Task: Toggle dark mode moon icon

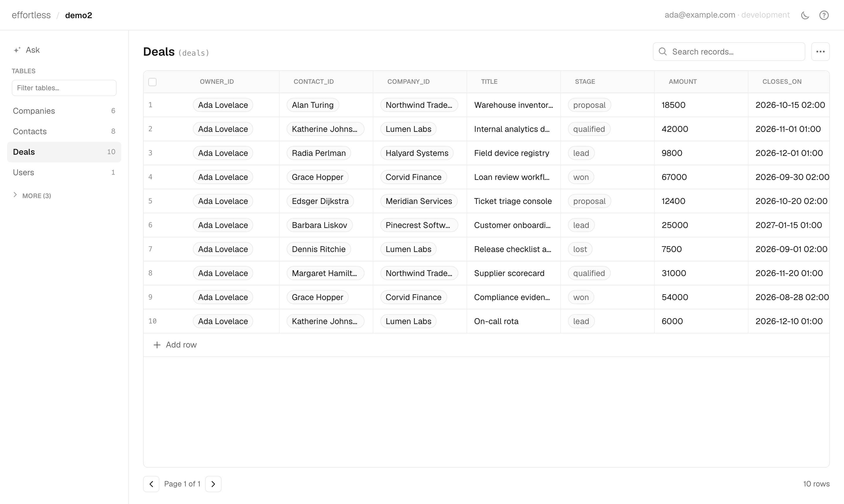Action: (805, 15)
